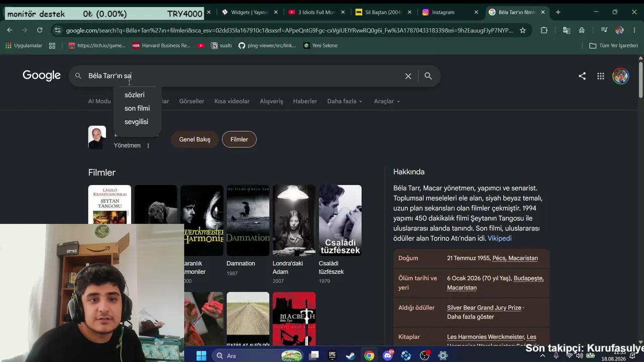The height and width of the screenshot is (362, 644).
Task: Open the Macbeth film poster
Action: (x=294, y=319)
